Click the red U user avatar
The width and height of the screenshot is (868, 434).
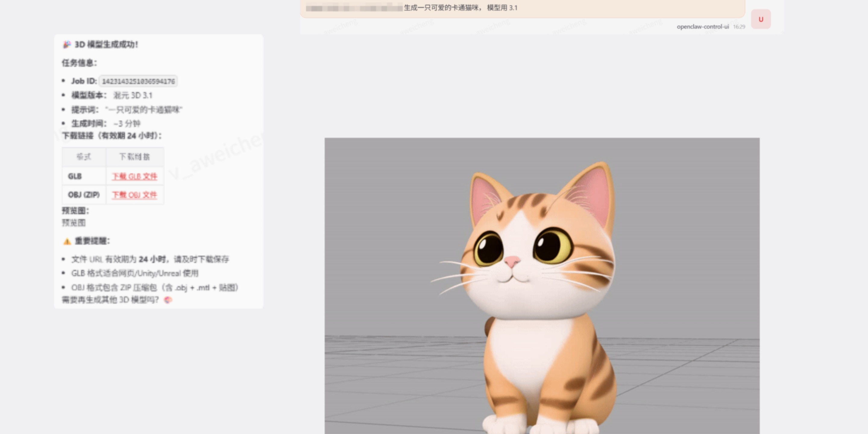click(x=760, y=19)
